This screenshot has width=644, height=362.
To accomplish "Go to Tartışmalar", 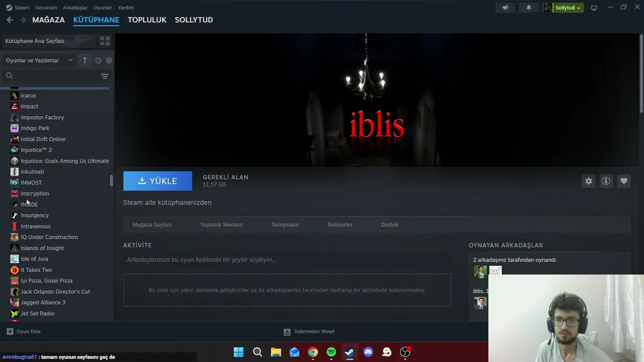I will (x=285, y=225).
